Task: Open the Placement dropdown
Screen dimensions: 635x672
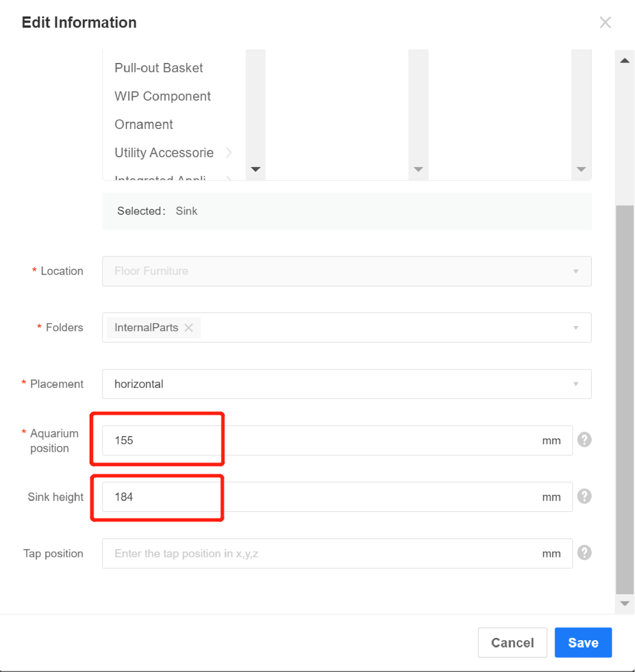Action: point(346,384)
